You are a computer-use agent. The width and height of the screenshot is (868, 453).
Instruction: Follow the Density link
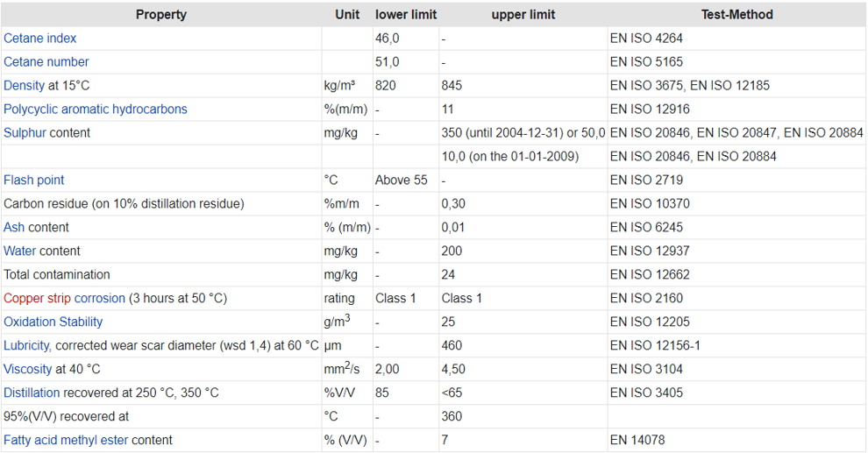(x=24, y=86)
